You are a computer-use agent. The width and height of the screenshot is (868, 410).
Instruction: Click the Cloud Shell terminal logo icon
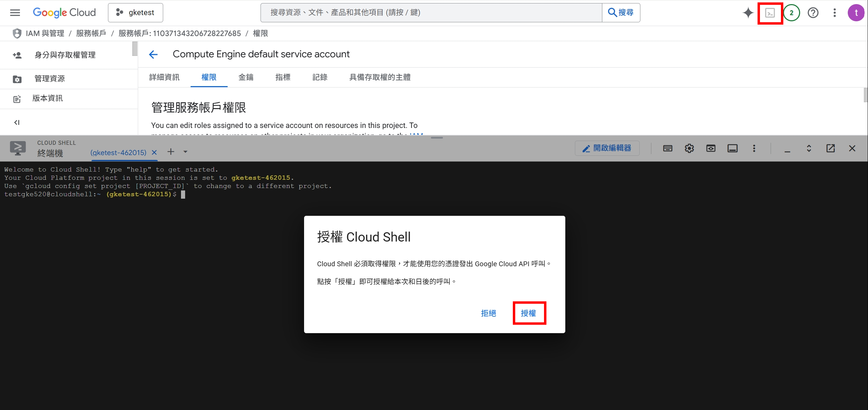coord(18,148)
